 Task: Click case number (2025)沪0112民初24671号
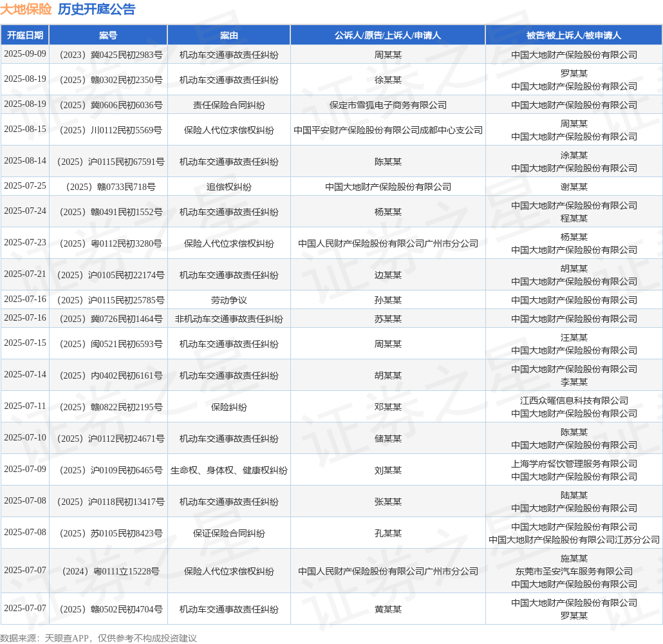tap(108, 439)
